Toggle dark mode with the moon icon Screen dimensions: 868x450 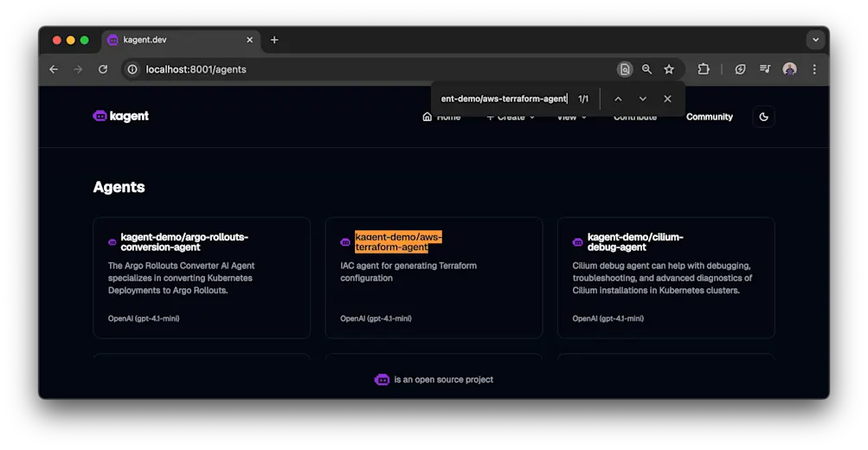point(763,117)
